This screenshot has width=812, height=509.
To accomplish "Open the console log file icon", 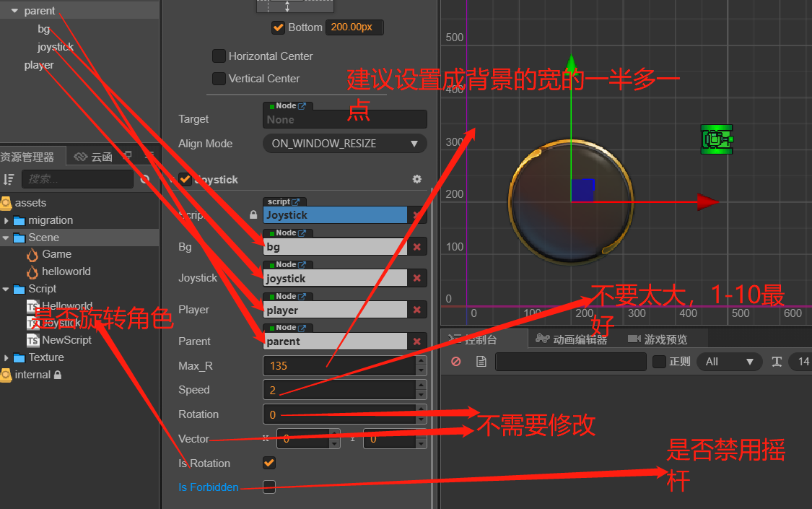I will (x=481, y=362).
